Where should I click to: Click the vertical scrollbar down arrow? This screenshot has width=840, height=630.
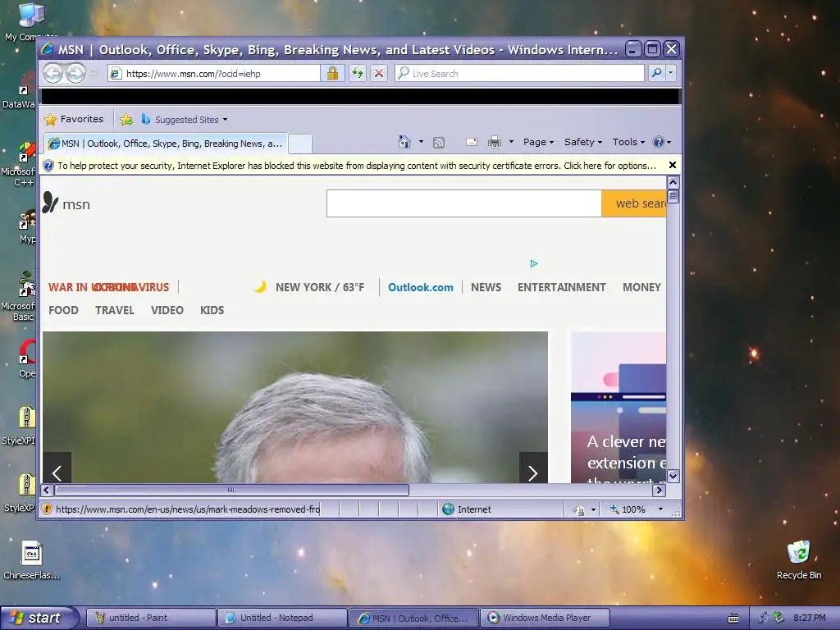673,476
